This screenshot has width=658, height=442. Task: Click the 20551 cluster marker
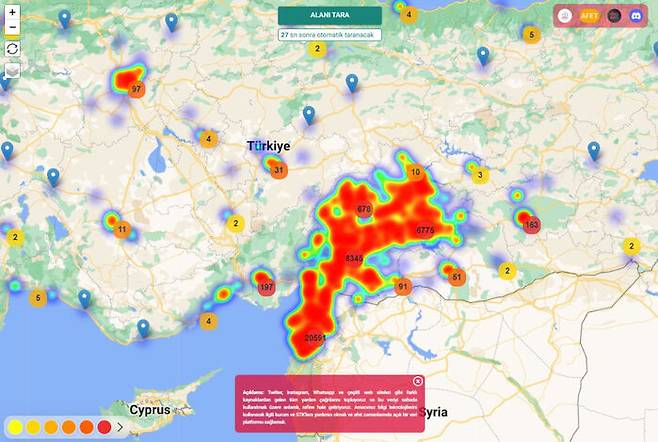coord(316,339)
